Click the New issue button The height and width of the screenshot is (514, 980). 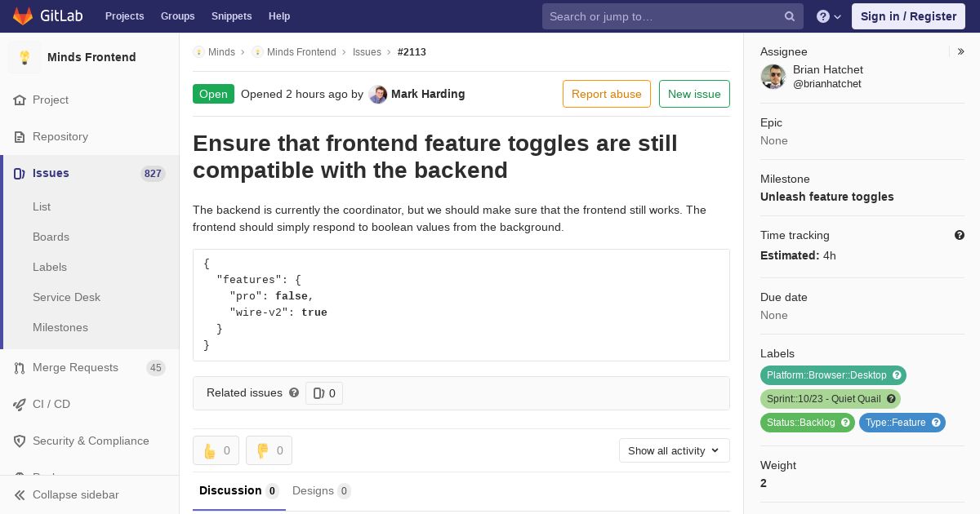(x=694, y=94)
